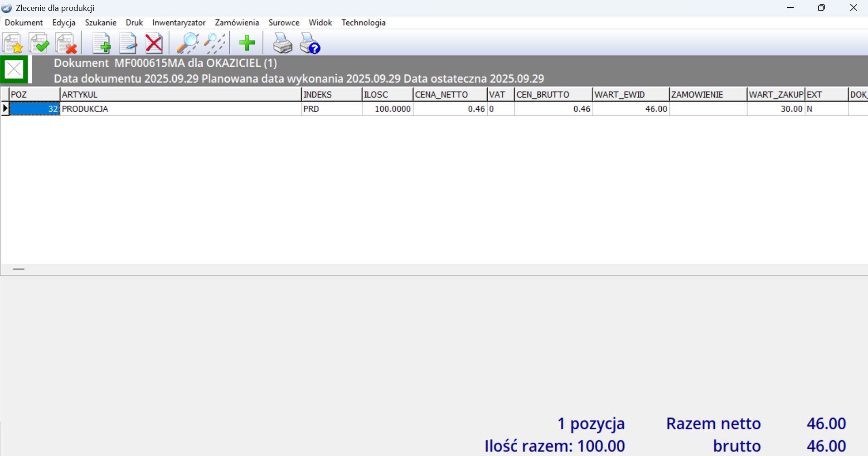The height and width of the screenshot is (456, 868).
Task: Select the PRODUKCJA article cell
Action: coord(180,109)
